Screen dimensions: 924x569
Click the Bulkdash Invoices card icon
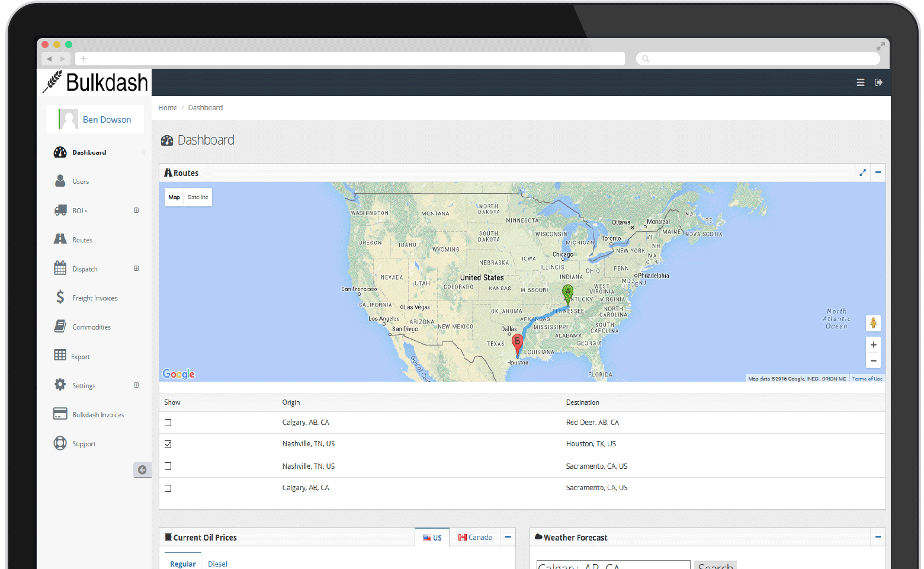[60, 414]
